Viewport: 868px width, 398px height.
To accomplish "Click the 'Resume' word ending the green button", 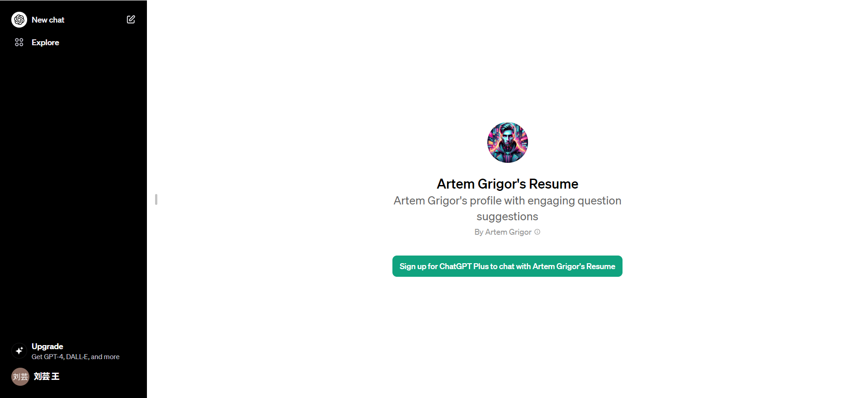I will click(601, 266).
